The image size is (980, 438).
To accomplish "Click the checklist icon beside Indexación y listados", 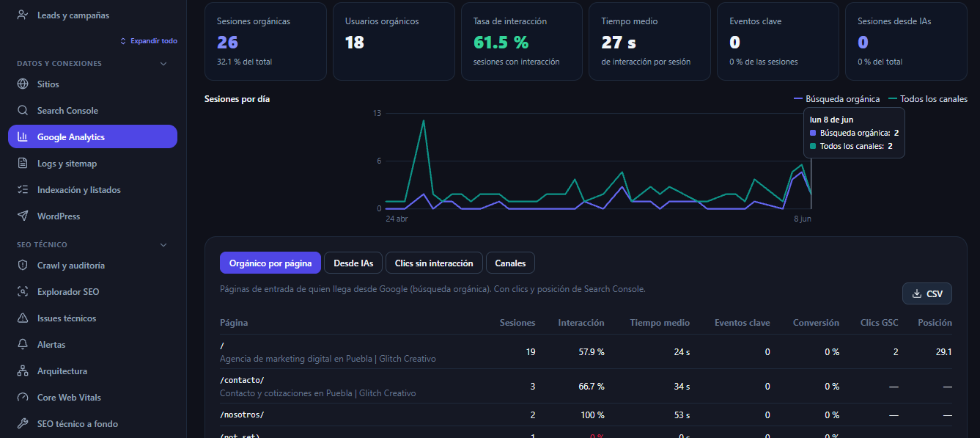I will 23,189.
